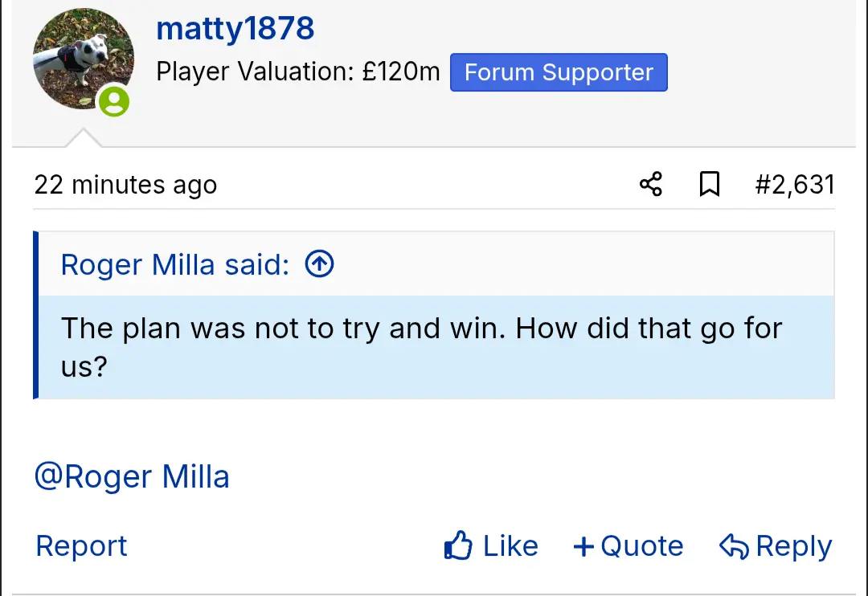Click the green online status indicator

pyautogui.click(x=114, y=101)
